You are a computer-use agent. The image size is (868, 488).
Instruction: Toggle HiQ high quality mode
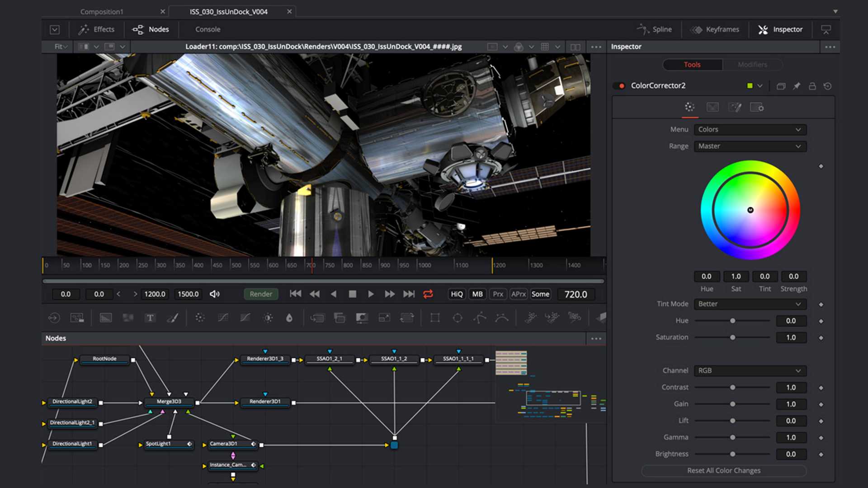tap(457, 294)
